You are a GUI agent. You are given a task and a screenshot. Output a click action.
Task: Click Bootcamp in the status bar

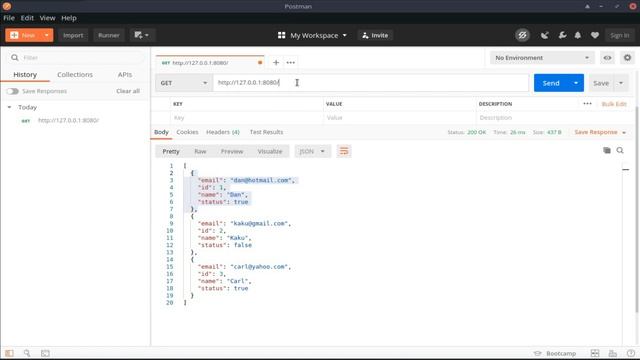pyautogui.click(x=556, y=353)
